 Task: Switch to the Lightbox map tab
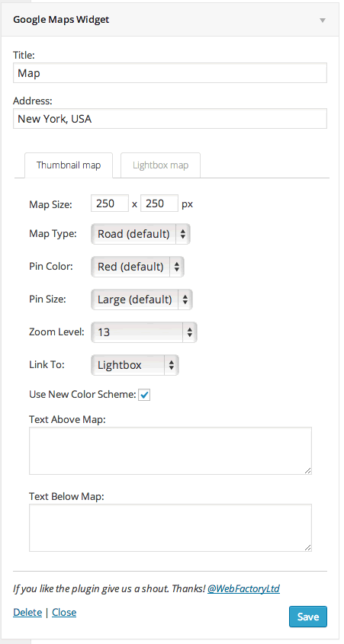pyautogui.click(x=160, y=165)
